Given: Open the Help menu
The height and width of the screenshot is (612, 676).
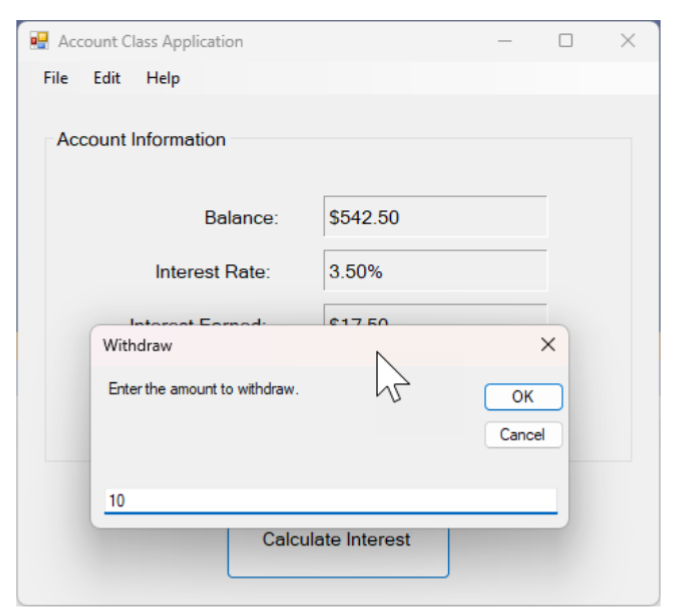Looking at the screenshot, I should [x=163, y=78].
